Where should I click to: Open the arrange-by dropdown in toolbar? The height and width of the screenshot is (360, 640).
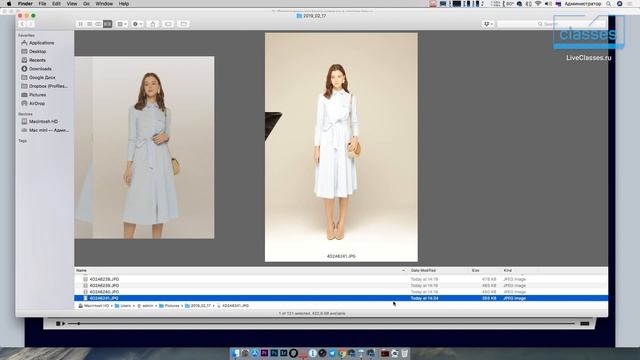[x=122, y=24]
